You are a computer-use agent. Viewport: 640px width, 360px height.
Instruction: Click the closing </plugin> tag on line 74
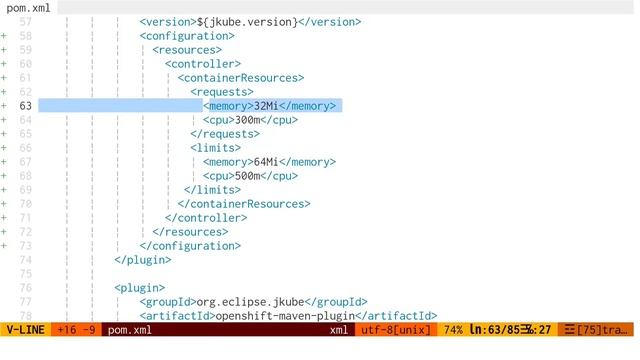143,260
